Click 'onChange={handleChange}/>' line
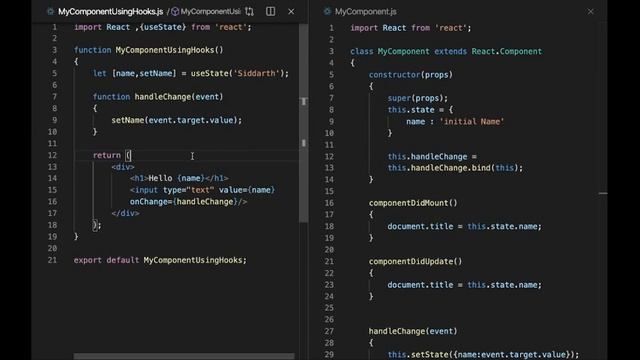 (189, 202)
